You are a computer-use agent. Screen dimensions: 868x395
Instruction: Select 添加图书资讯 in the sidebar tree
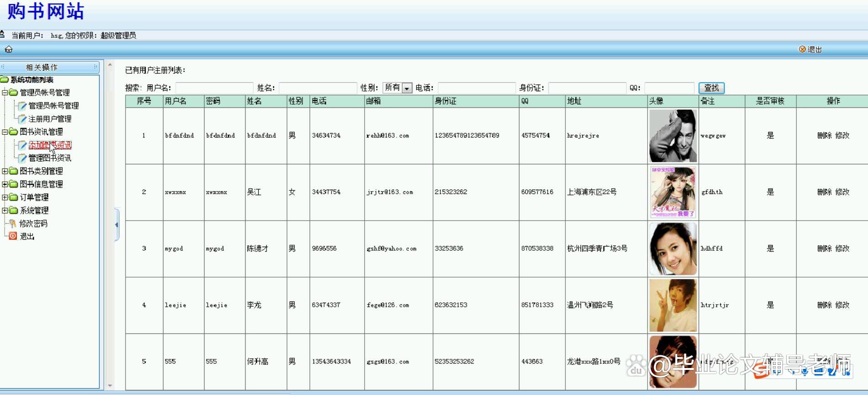(50, 145)
